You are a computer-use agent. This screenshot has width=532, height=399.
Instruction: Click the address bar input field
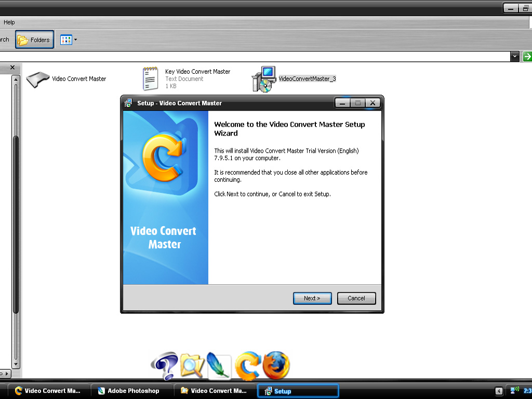(255, 56)
